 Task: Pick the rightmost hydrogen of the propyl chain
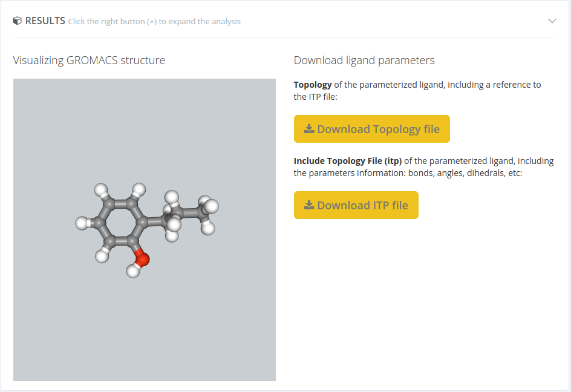[212, 206]
